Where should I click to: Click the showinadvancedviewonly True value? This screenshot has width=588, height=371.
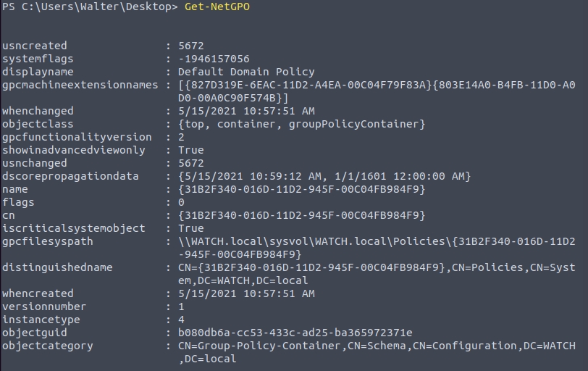pos(191,150)
